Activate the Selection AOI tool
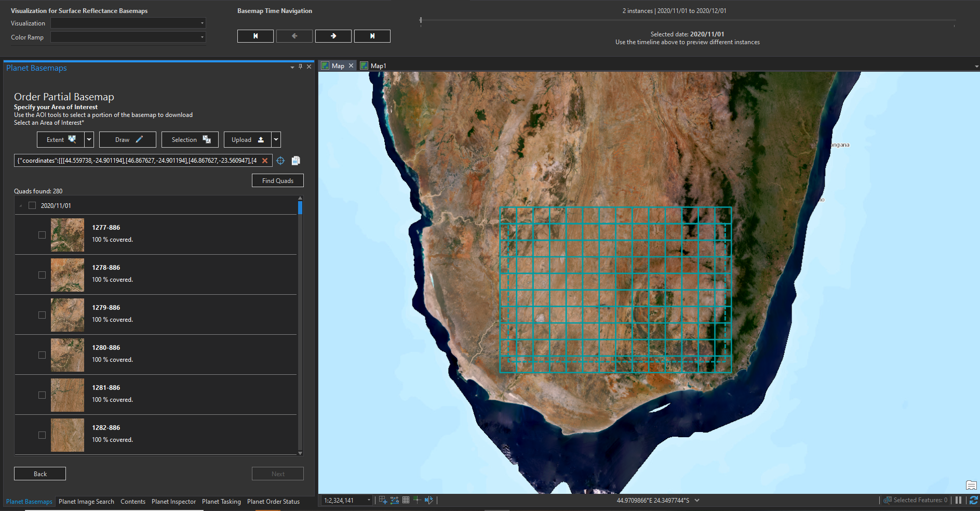The image size is (980, 511). [190, 139]
